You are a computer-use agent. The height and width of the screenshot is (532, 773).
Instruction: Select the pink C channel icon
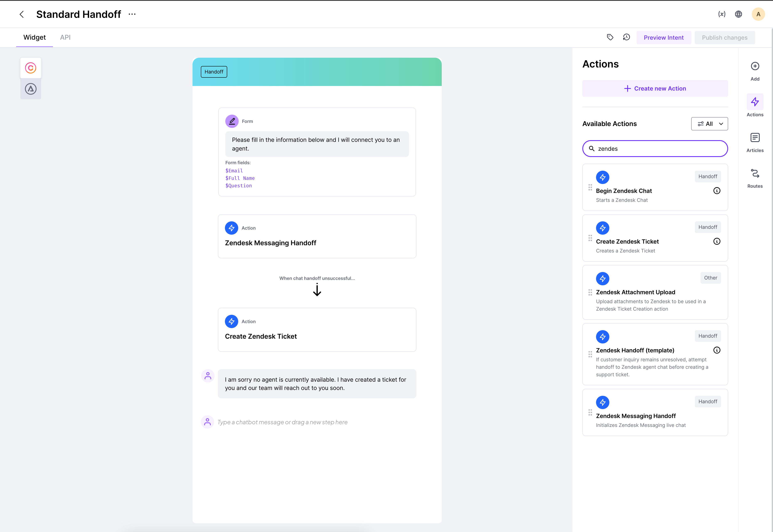(x=31, y=68)
